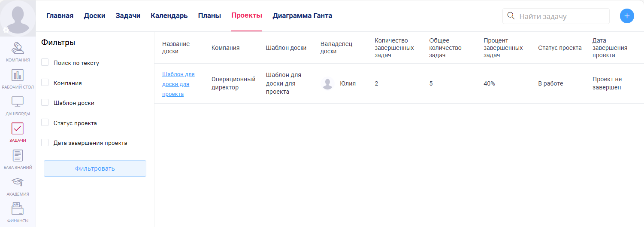Click the Дата завершения проекта column header
The height and width of the screenshot is (227, 644).
610,48
